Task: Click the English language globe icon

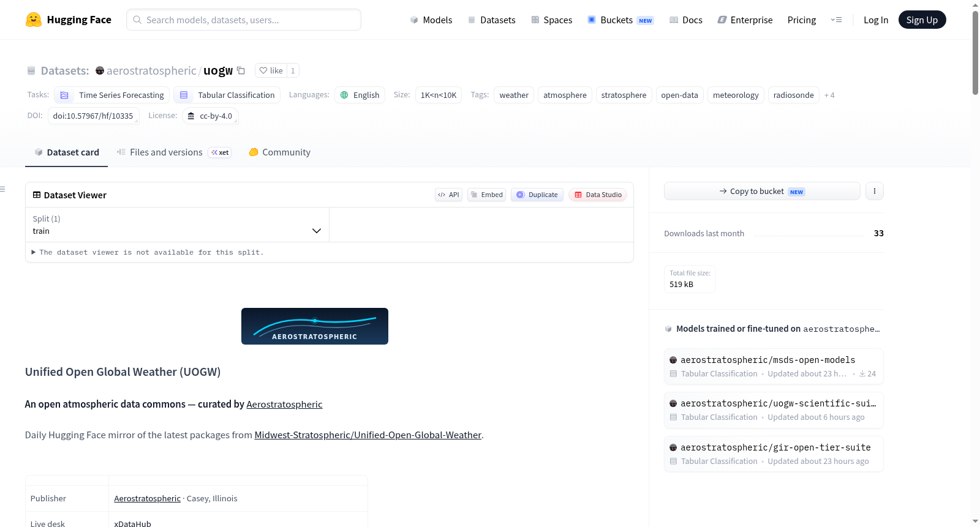Action: [x=344, y=95]
